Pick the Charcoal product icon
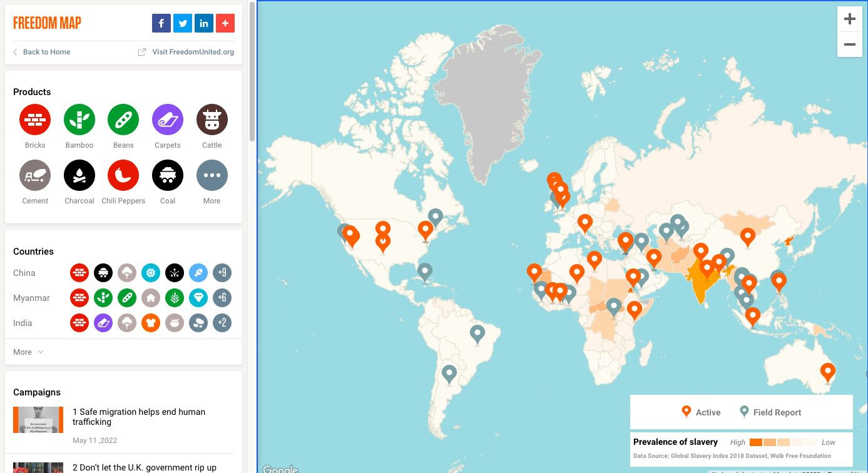 point(79,175)
